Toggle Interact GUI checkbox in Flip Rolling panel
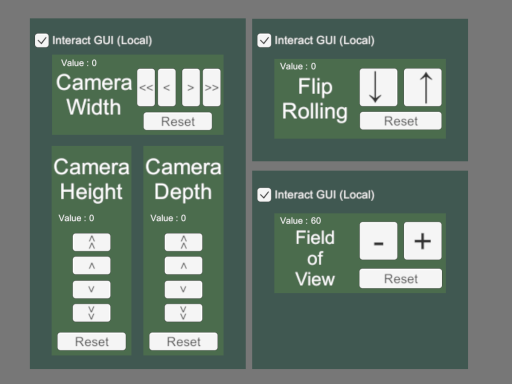This screenshot has width=512, height=384. (x=264, y=41)
